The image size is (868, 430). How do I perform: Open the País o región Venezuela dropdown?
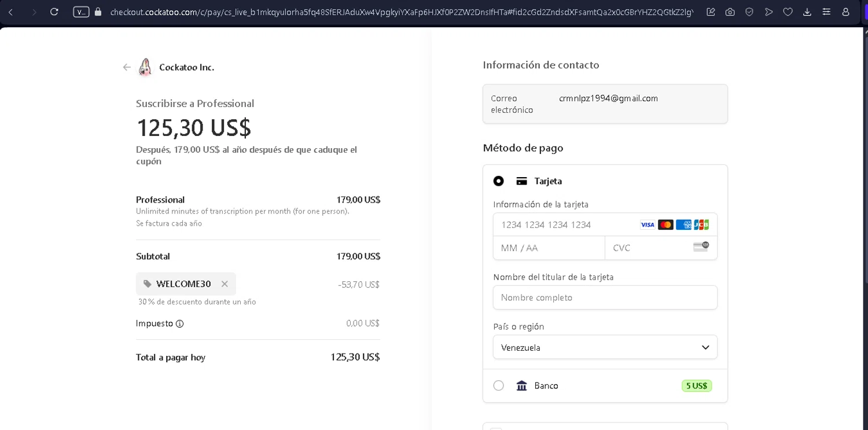click(605, 347)
